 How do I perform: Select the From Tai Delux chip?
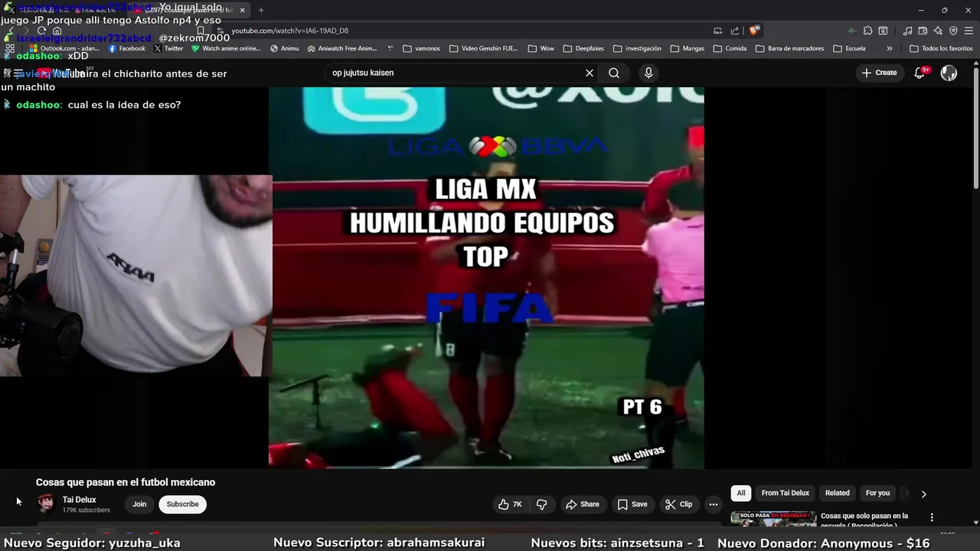click(x=785, y=493)
